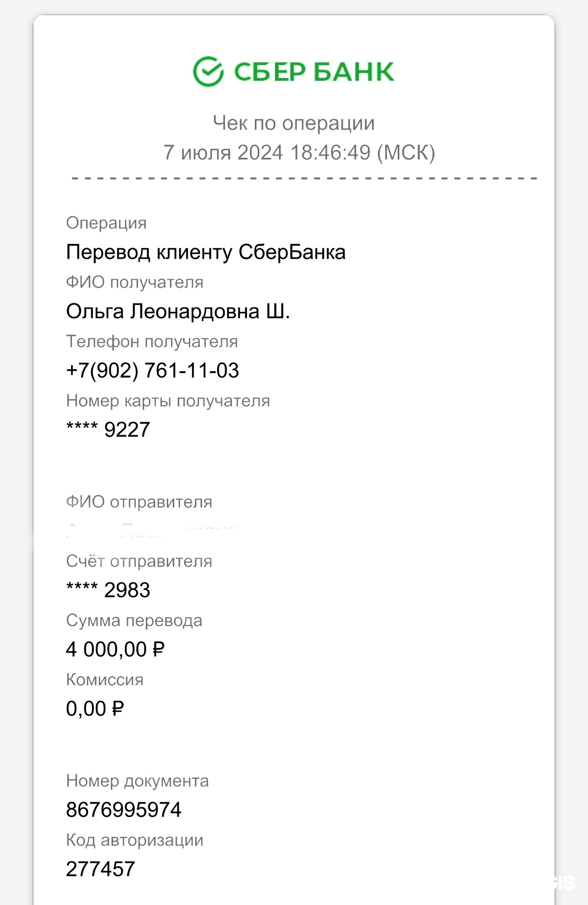This screenshot has width=588, height=905.
Task: Select authorization code 277457
Action: pos(100,869)
